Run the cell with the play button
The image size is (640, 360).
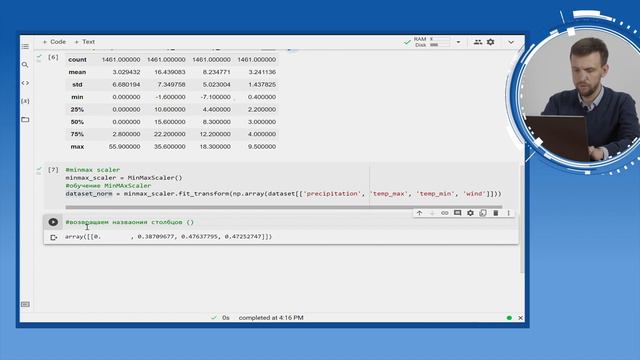53,222
